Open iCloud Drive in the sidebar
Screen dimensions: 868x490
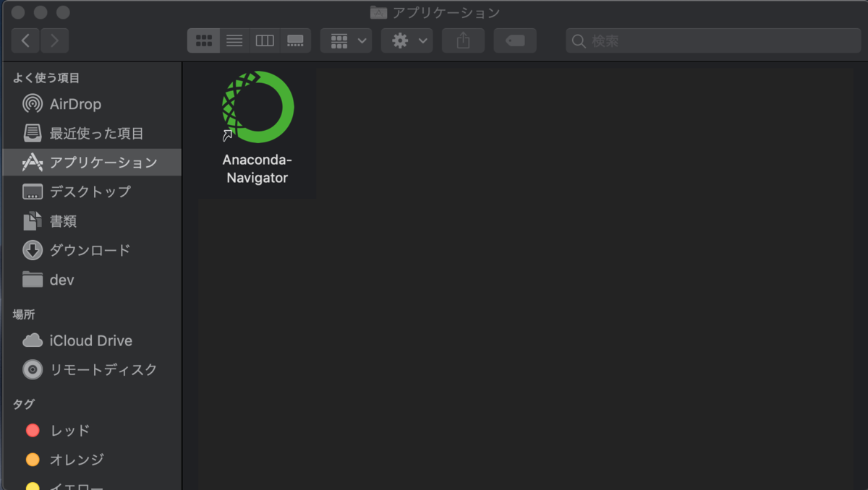91,340
